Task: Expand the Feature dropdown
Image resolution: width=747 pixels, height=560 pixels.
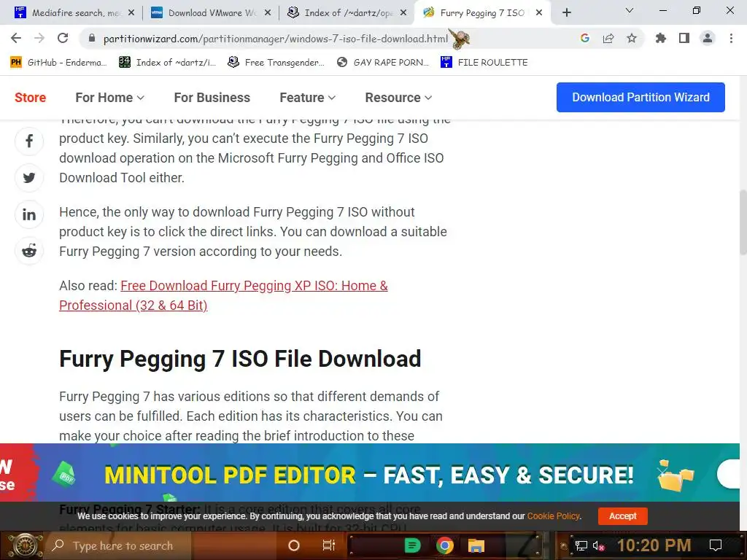Action: pos(307,98)
